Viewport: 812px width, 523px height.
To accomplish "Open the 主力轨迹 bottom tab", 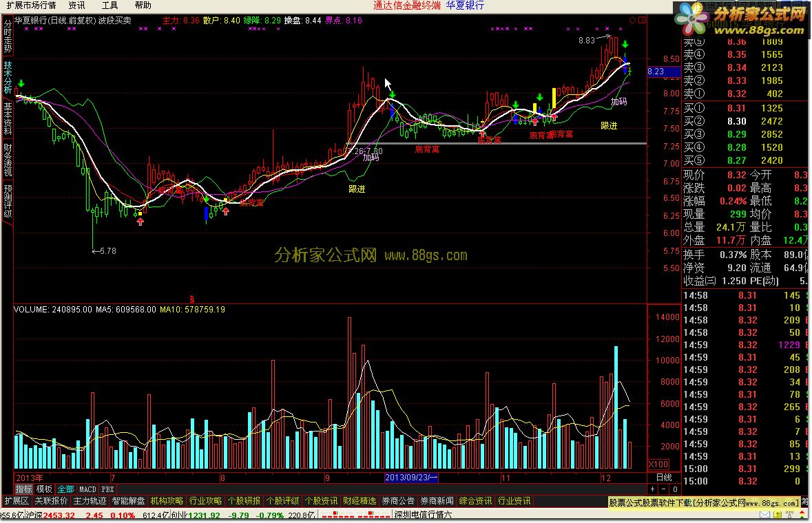I will [90, 501].
